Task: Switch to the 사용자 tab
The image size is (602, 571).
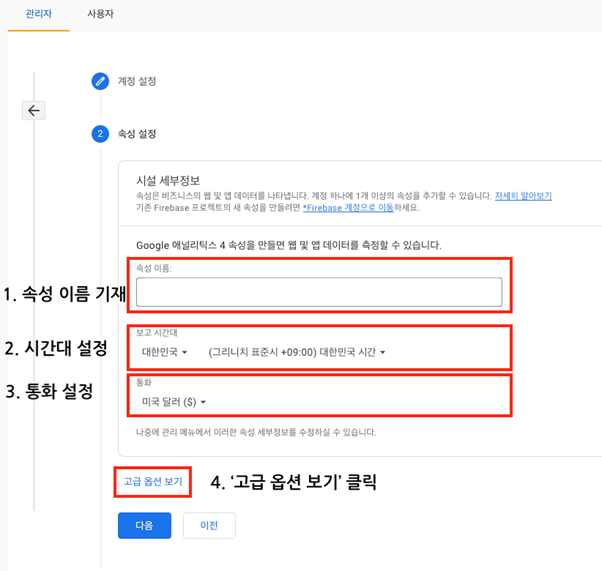Action: pyautogui.click(x=100, y=14)
